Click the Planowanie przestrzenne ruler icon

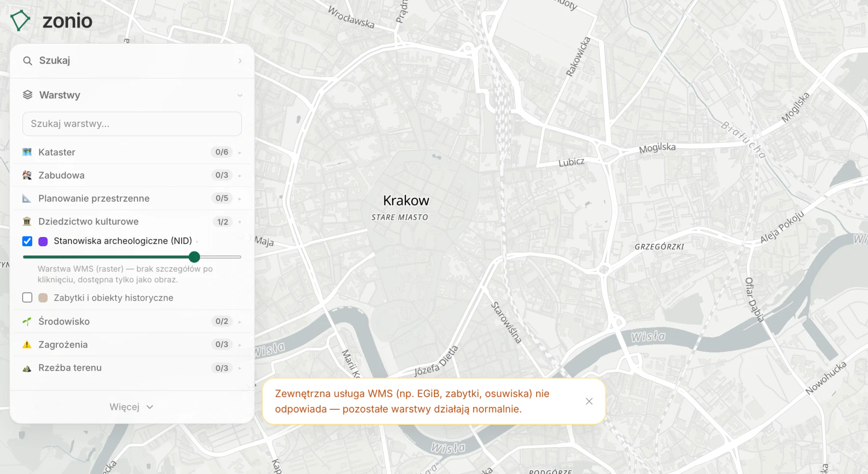(x=27, y=198)
